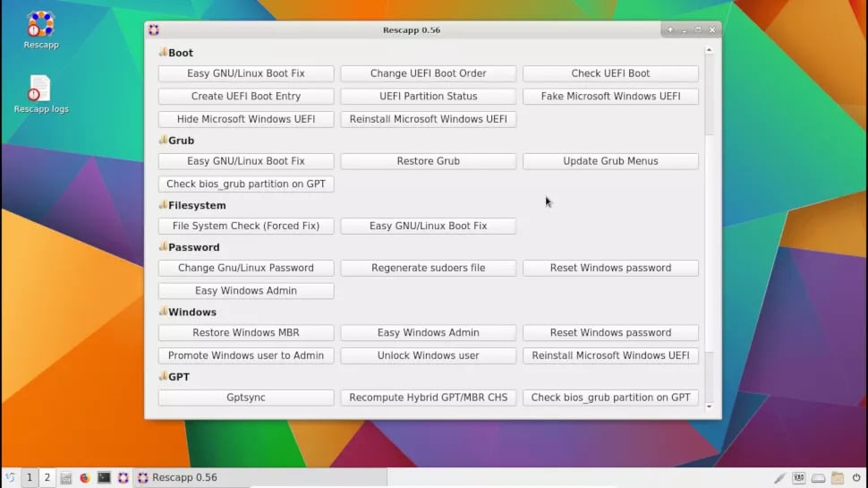Screen dimensions: 868x488
Task: Run Check UEFI Boot
Action: tap(610, 73)
